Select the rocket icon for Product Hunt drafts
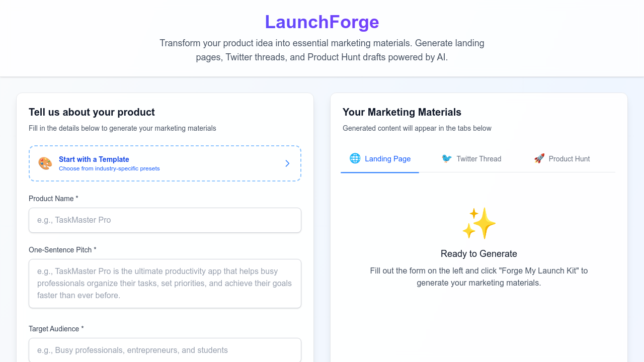Image resolution: width=644 pixels, height=362 pixels. tap(539, 158)
